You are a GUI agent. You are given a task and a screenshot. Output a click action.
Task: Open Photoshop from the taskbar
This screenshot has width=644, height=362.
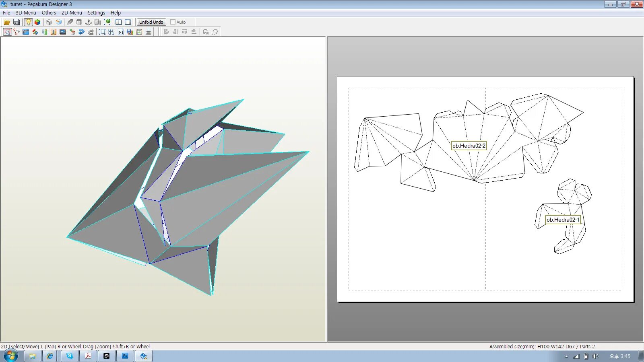[x=125, y=356]
